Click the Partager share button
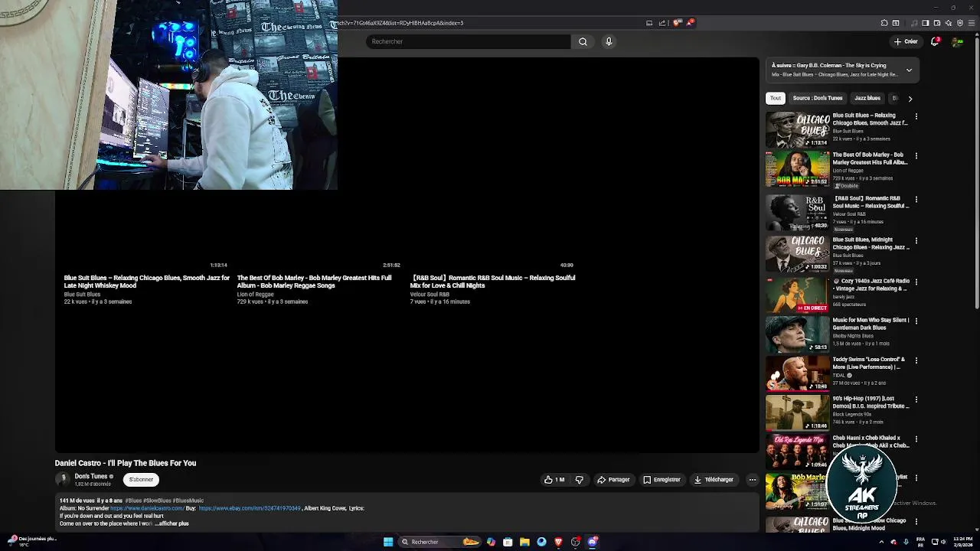Screen dimensions: 980x551 point(613,480)
